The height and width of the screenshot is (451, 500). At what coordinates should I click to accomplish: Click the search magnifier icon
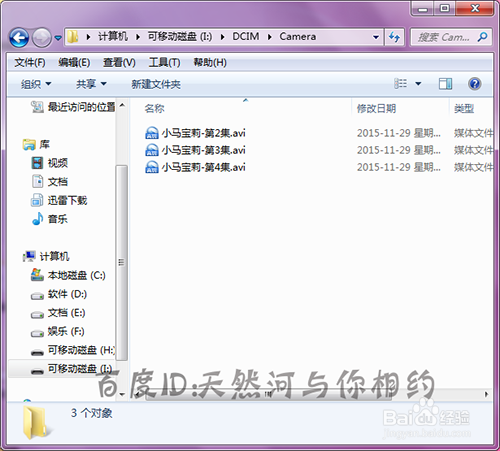click(482, 37)
